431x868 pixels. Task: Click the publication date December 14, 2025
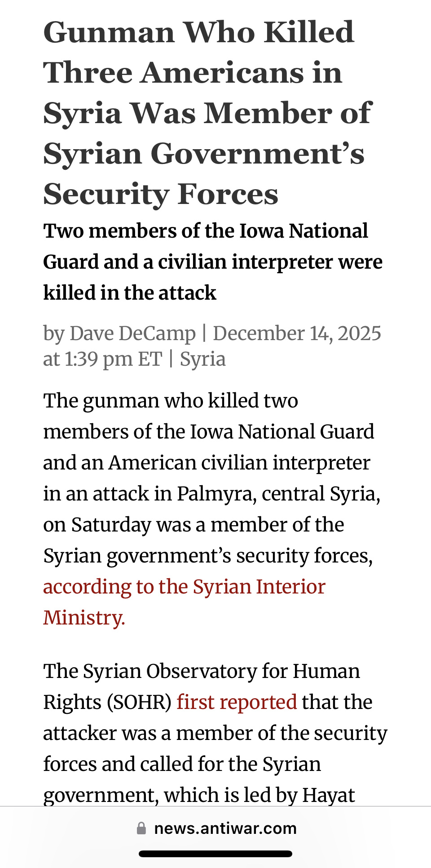297,333
